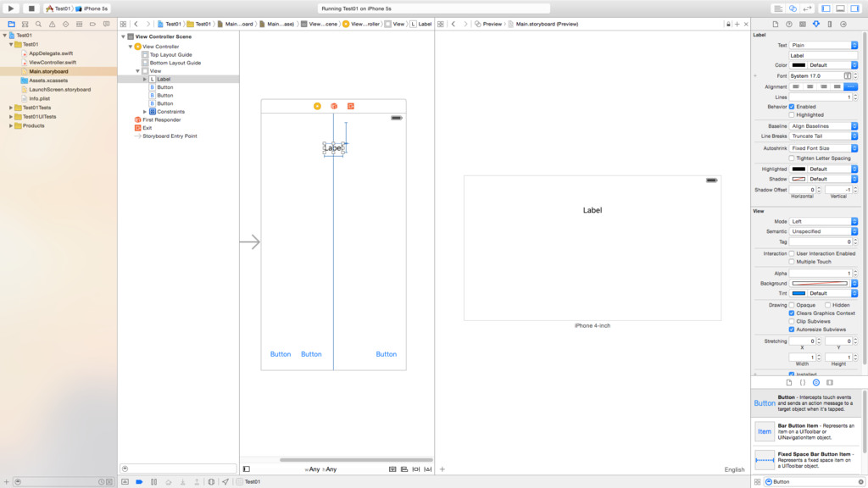Expand the Test01Tests folder
868x488 pixels.
point(11,108)
